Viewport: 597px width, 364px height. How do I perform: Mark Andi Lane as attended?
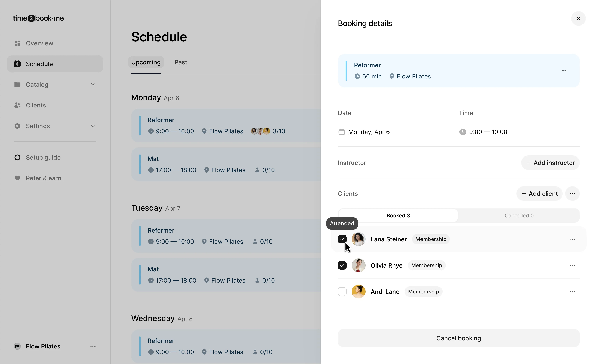(342, 292)
